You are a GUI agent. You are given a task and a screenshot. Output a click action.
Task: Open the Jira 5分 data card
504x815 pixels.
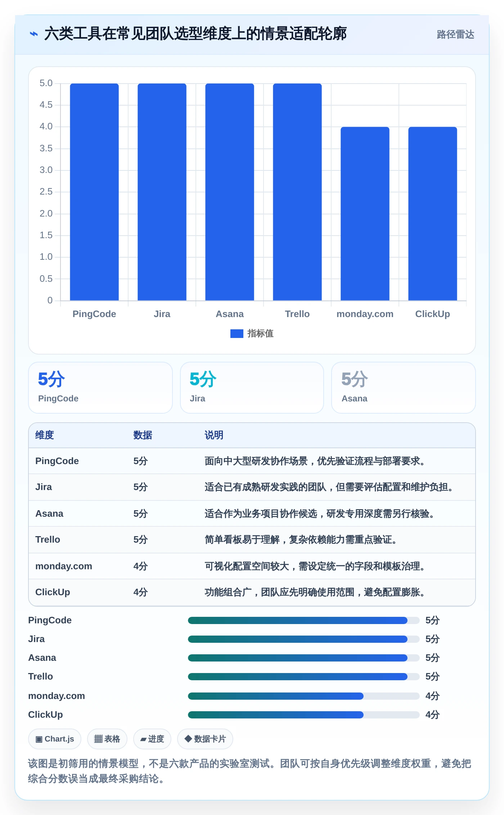[252, 388]
